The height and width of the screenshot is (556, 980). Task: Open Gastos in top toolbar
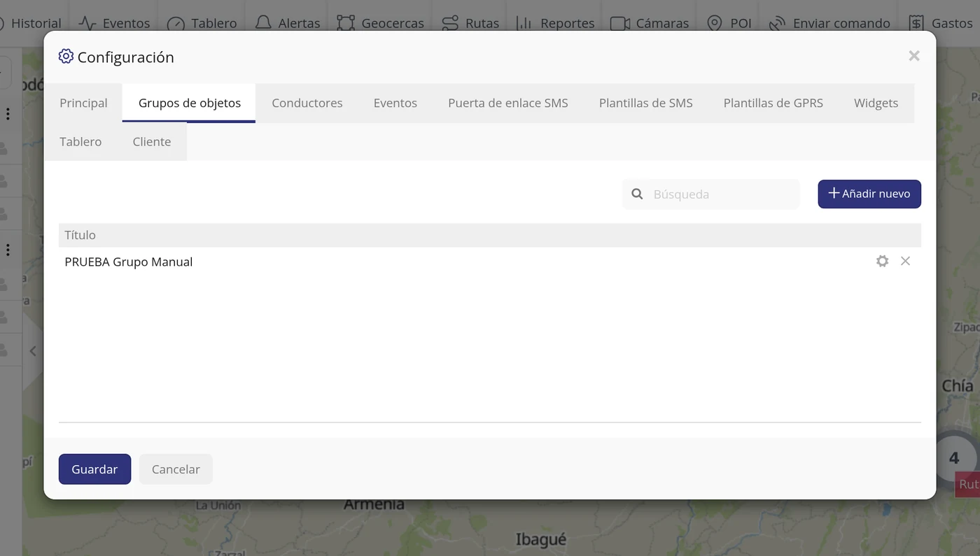941,23
